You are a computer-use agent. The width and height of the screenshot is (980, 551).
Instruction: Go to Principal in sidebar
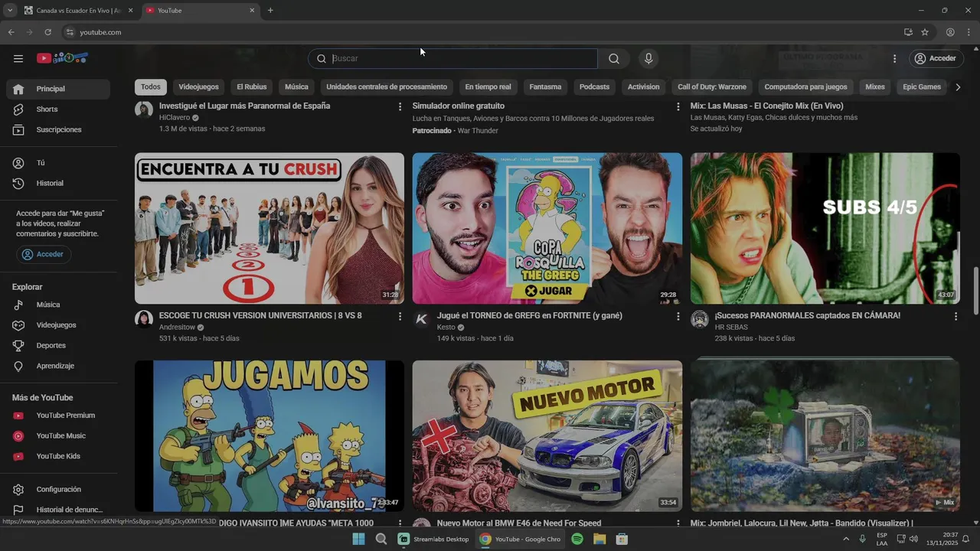(x=58, y=89)
